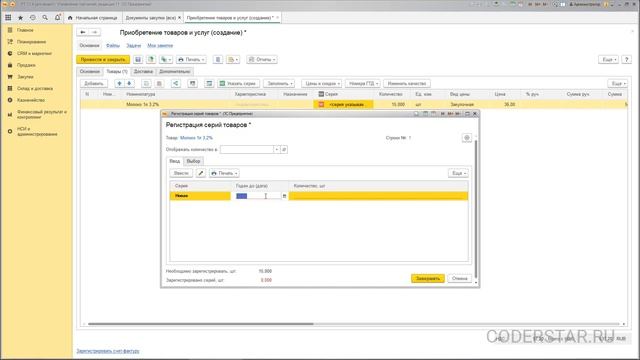Switch to Ввод tab in series dialog

click(x=175, y=161)
